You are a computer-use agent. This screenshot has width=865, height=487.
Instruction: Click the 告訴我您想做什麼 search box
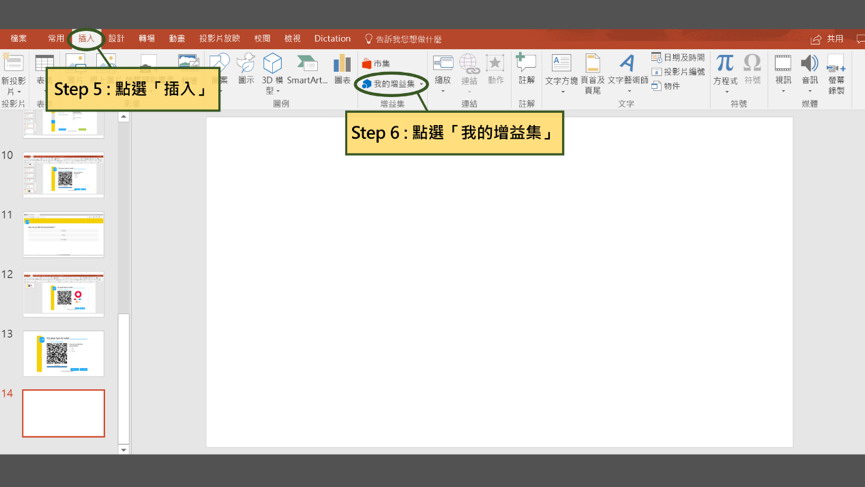click(409, 39)
